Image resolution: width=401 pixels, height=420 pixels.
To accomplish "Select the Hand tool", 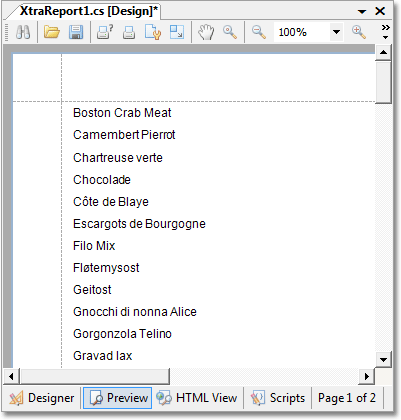I will pyautogui.click(x=206, y=32).
